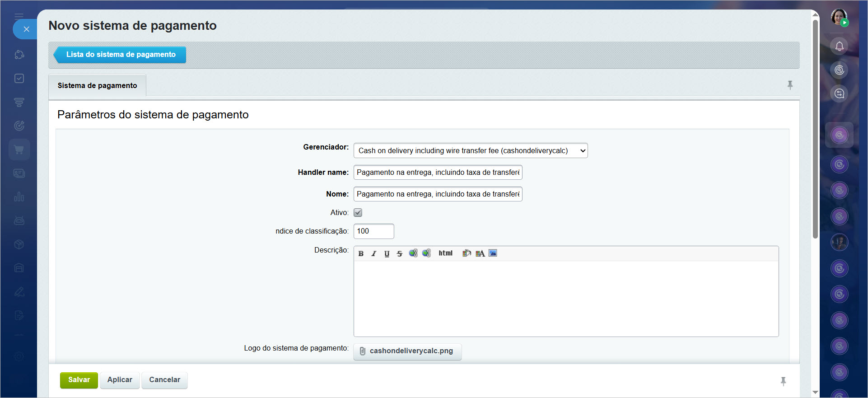Image resolution: width=868 pixels, height=398 pixels.
Task: Pin the bottom button bar
Action: (783, 381)
